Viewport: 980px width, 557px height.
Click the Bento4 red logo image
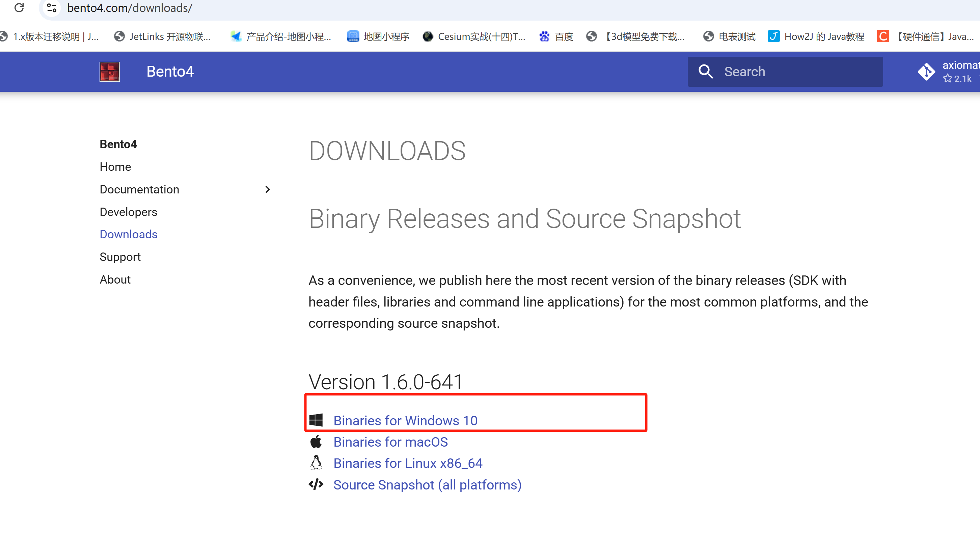click(109, 72)
